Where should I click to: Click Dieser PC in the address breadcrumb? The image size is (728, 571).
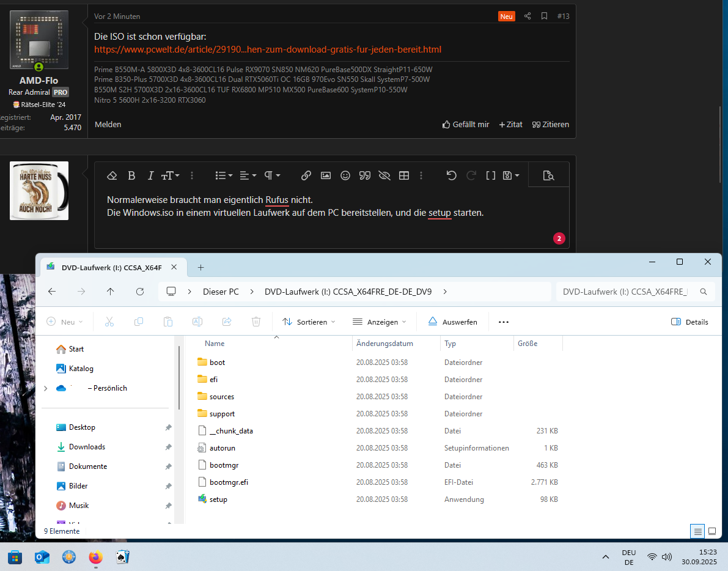pyautogui.click(x=221, y=292)
